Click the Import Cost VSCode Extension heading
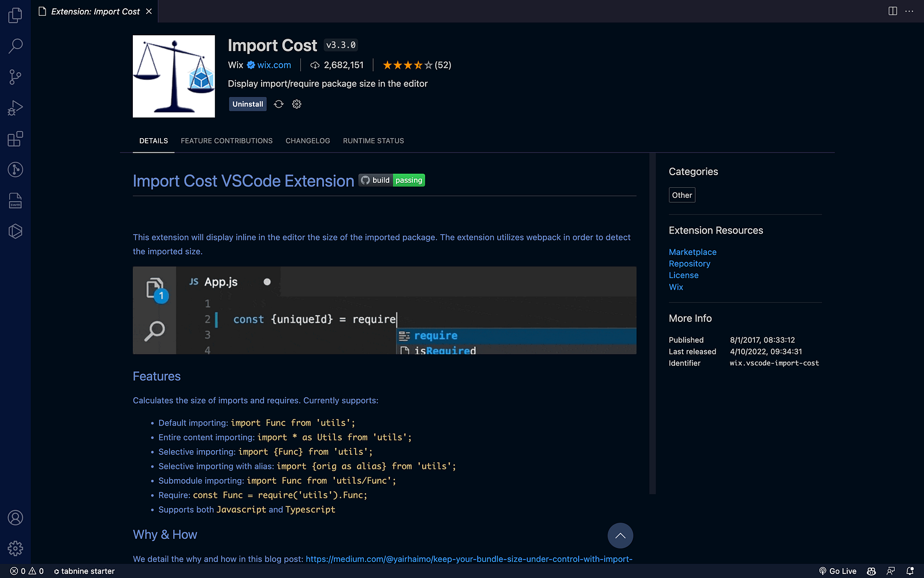Viewport: 924px width, 578px height. [243, 181]
